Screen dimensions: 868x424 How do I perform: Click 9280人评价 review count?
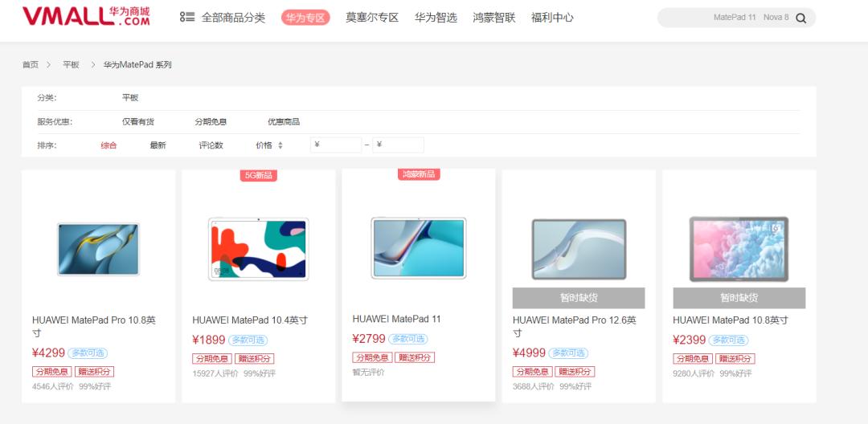click(694, 373)
